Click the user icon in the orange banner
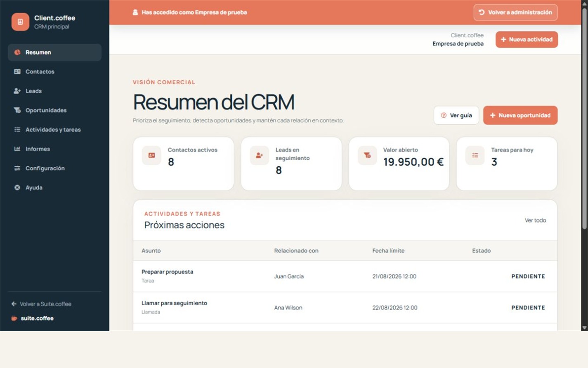 pyautogui.click(x=135, y=12)
